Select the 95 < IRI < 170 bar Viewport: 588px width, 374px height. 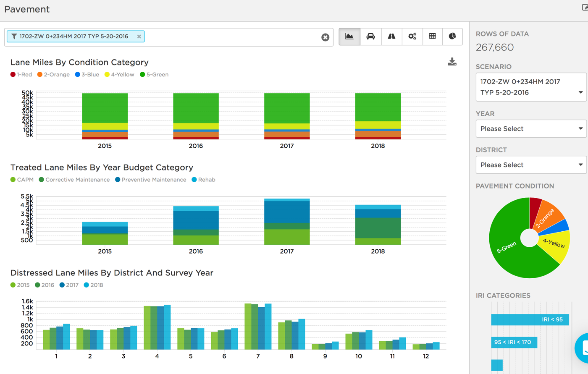pos(514,342)
